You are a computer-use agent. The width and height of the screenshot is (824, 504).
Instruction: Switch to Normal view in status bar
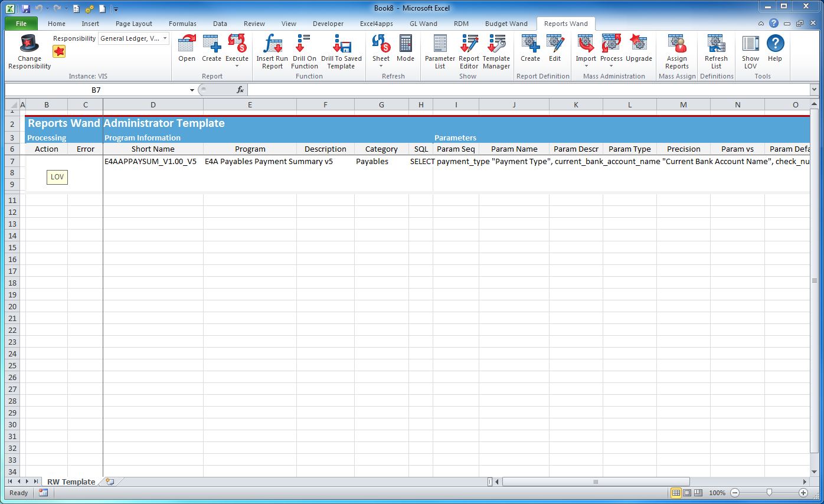point(676,493)
